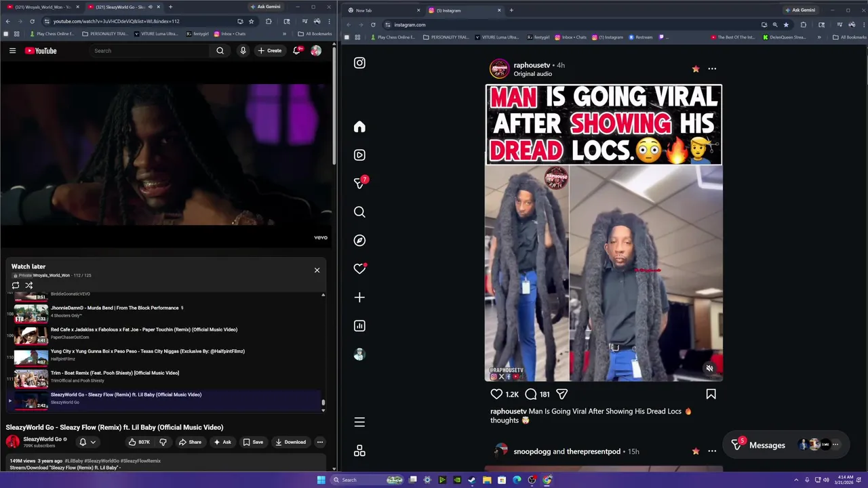Image resolution: width=868 pixels, height=488 pixels.
Task: Click the Create button on YouTube
Action: pos(269,51)
